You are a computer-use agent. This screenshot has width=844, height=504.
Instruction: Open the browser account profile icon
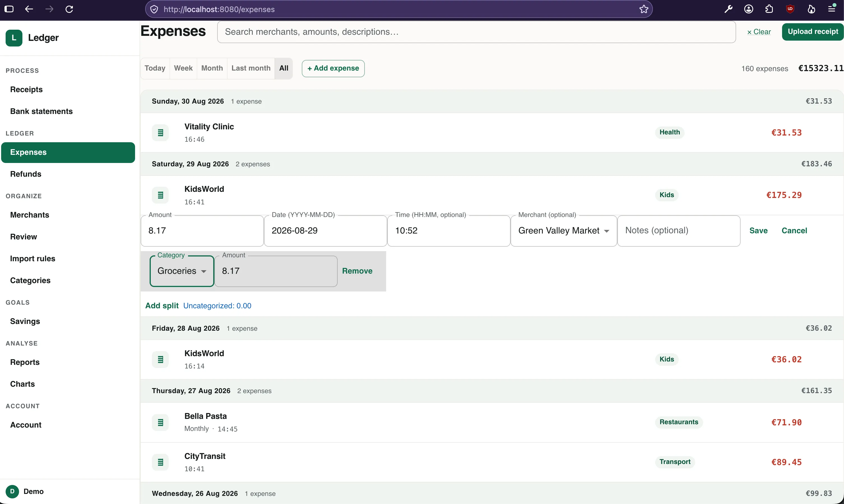pyautogui.click(x=748, y=9)
